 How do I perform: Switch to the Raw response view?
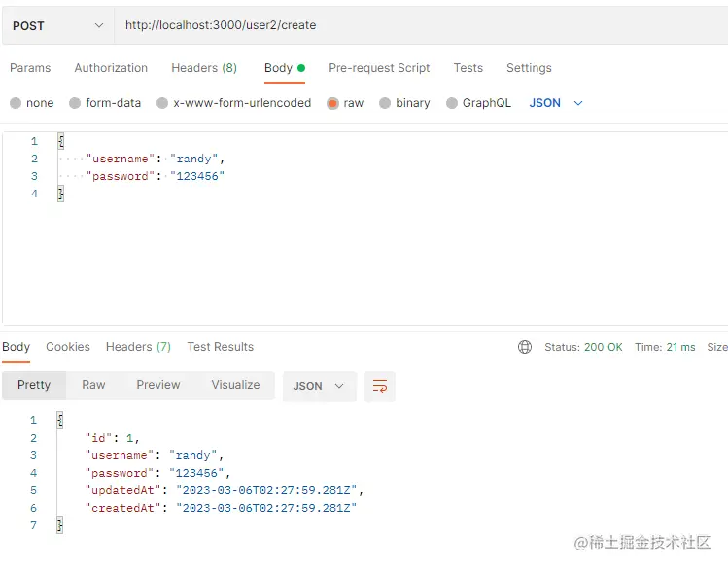click(x=93, y=385)
